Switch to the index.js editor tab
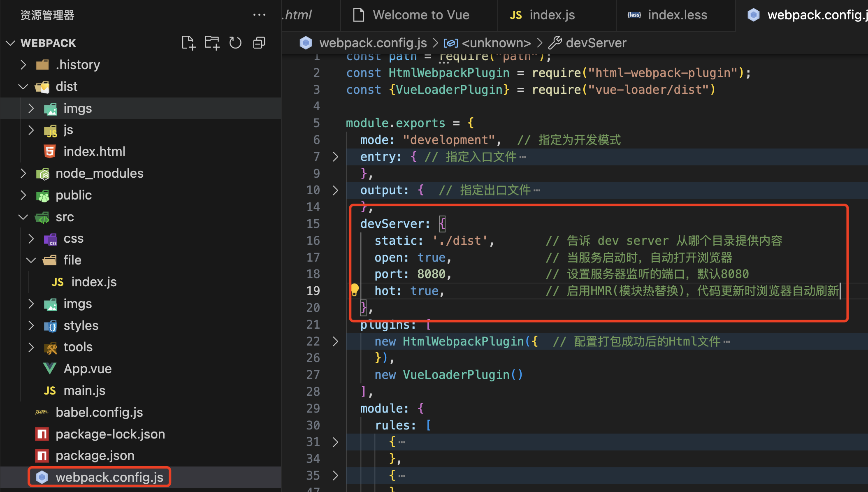Screen dimensions: 868x492 coord(557,15)
